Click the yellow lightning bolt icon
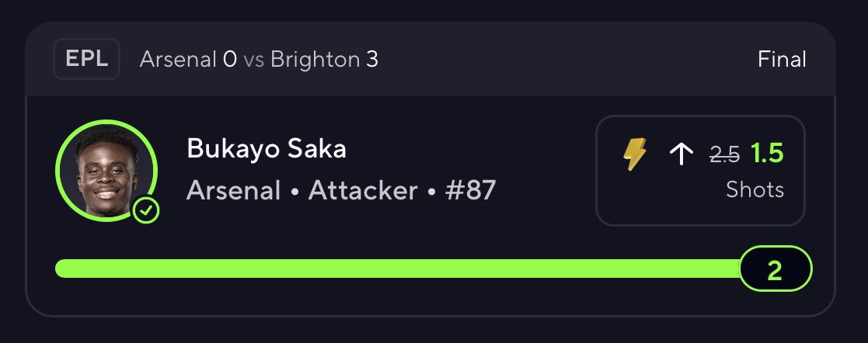 pyautogui.click(x=634, y=154)
